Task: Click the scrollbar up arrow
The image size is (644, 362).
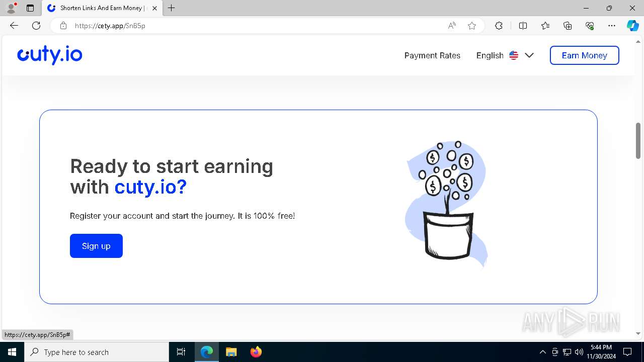Action: (x=638, y=42)
